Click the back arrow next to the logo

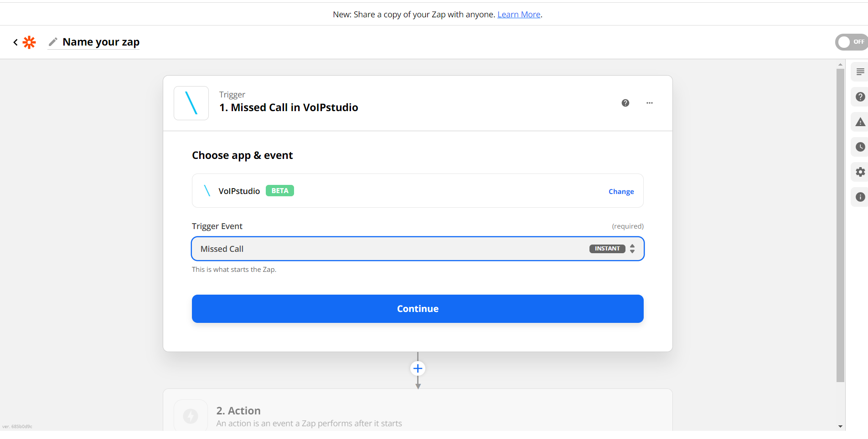(15, 42)
